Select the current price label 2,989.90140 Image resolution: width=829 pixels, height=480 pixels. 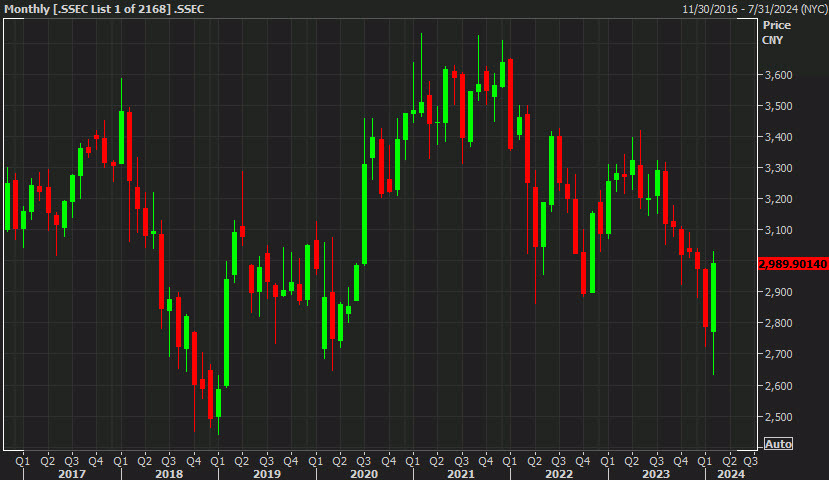[793, 264]
